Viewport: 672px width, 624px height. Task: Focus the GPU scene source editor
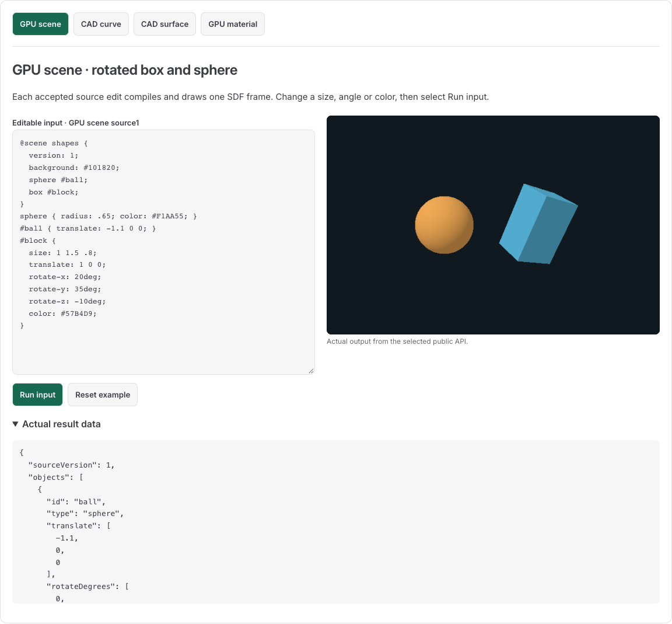[163, 252]
